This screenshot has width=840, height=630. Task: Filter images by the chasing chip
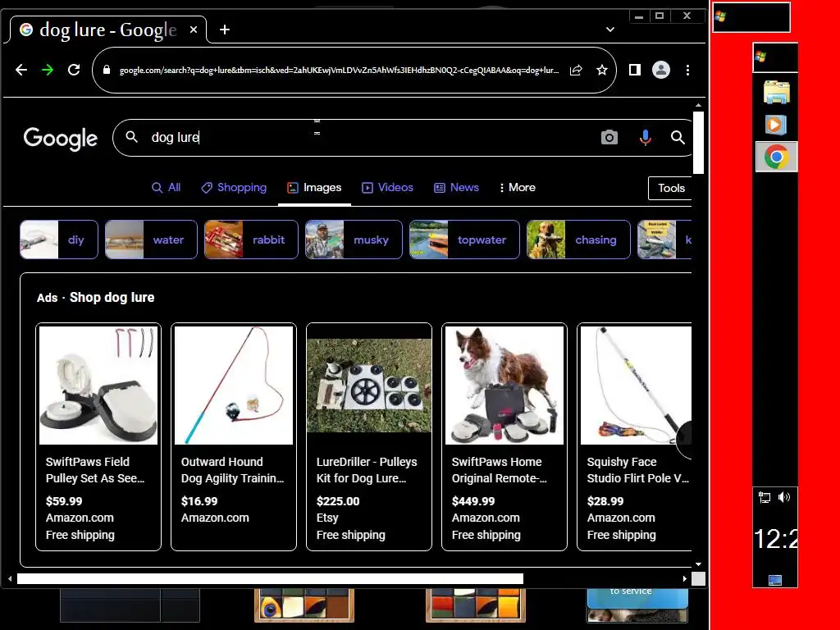(578, 240)
